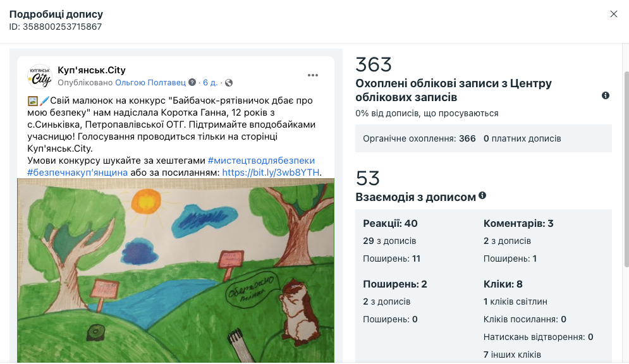The image size is (629, 364).
Task: Click the Куп'янськ.City page logo avatar
Action: [40, 76]
